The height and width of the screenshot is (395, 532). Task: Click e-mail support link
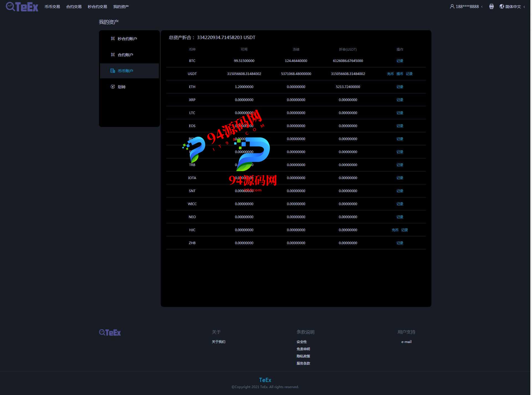point(406,342)
